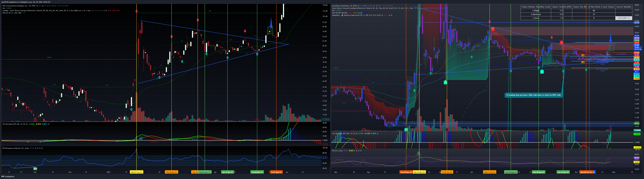
Task: Click the blue 31.35 price label on GameStop axis
Action: (637, 23)
